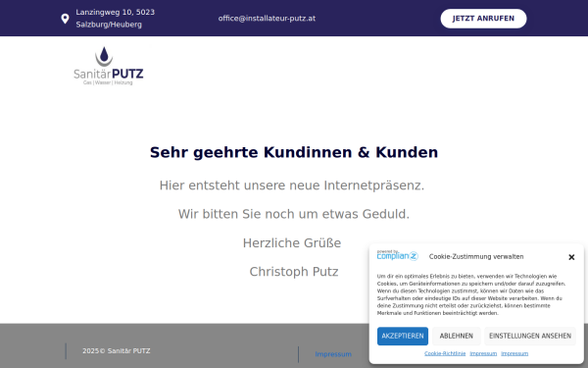Open the Sanitär PUTZ logo
Viewport: 588px width, 368px height.
[x=109, y=66]
